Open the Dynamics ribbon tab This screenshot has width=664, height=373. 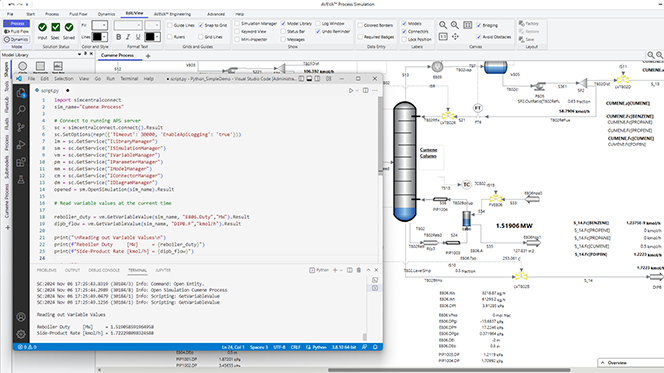pyautogui.click(x=106, y=14)
